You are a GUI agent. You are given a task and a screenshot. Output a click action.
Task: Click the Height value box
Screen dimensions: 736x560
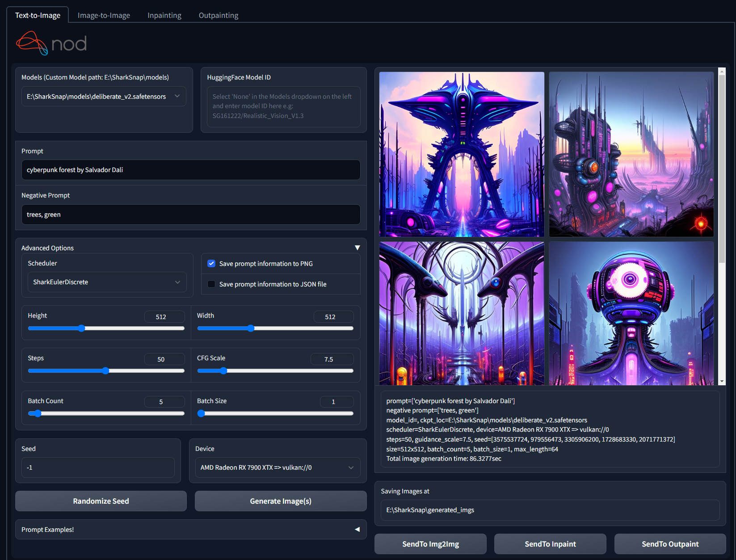coord(164,317)
